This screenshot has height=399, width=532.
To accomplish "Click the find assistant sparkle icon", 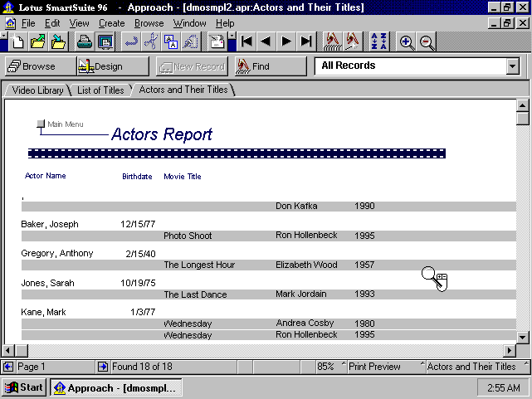I will click(353, 41).
